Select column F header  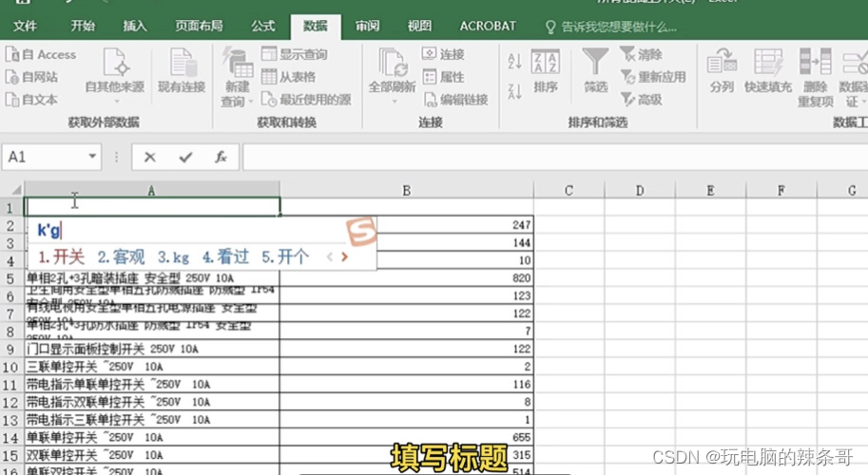coord(781,190)
